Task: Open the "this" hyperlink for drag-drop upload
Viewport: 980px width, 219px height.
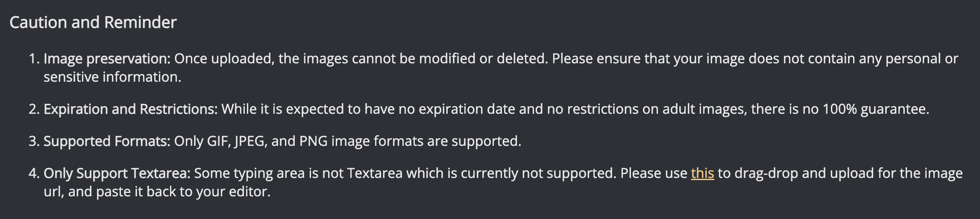Action: click(x=702, y=173)
